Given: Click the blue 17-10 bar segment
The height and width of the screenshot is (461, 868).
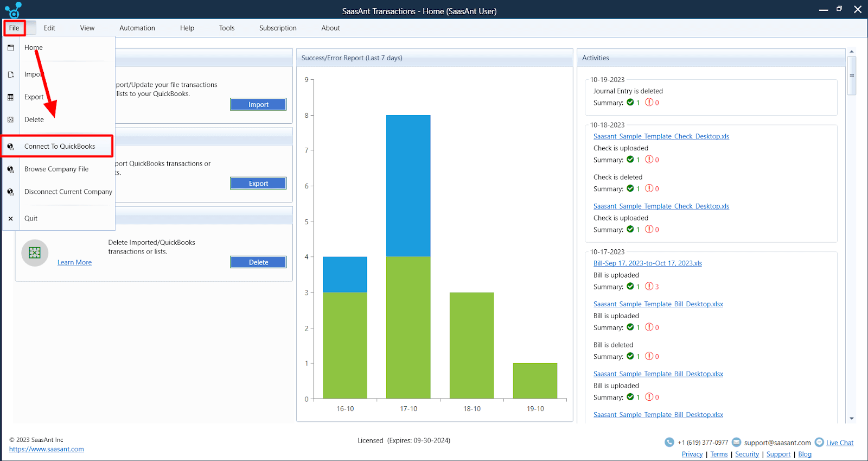Looking at the screenshot, I should click(x=409, y=185).
